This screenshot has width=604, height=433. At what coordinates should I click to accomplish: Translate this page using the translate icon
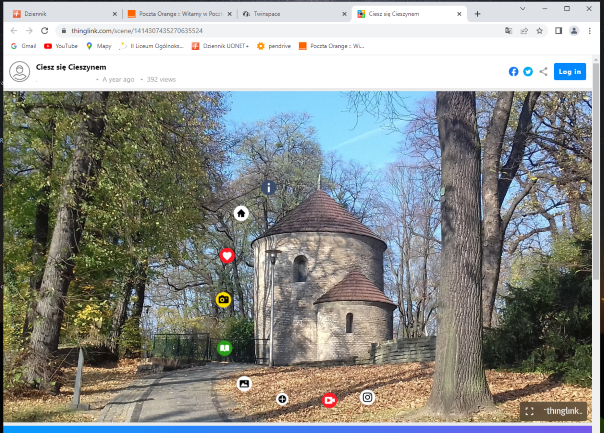point(508,31)
